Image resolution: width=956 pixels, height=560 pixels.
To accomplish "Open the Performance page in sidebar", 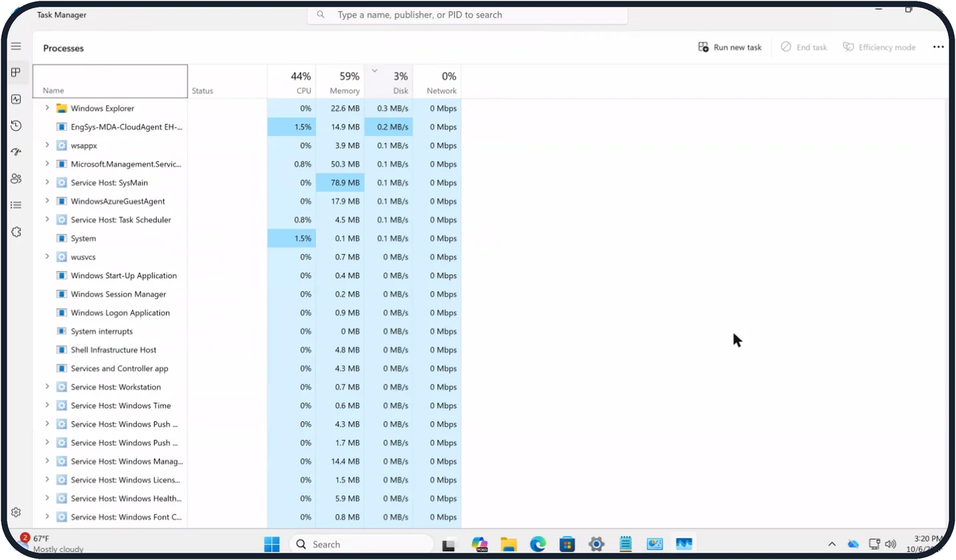I will (x=16, y=99).
